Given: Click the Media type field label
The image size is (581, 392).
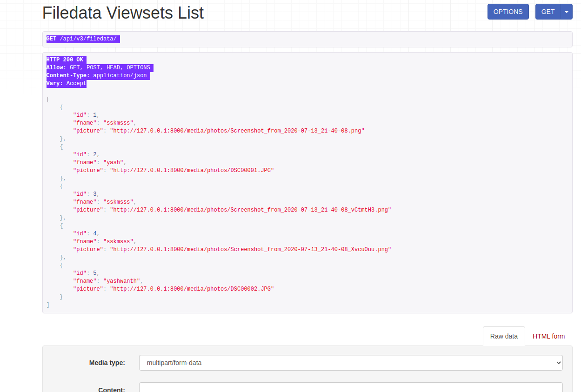Looking at the screenshot, I should point(107,363).
